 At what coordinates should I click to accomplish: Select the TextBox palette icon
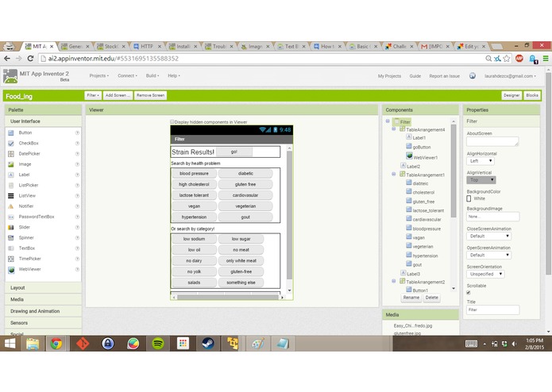[x=11, y=248]
